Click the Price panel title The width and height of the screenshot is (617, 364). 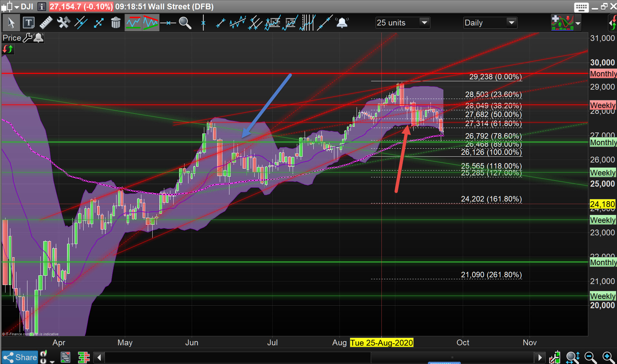click(x=12, y=38)
